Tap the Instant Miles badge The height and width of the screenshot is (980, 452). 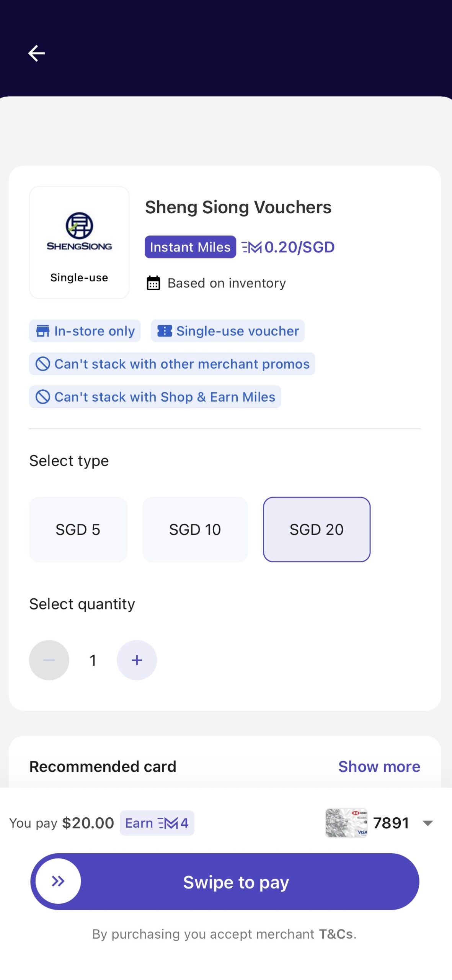click(x=190, y=247)
